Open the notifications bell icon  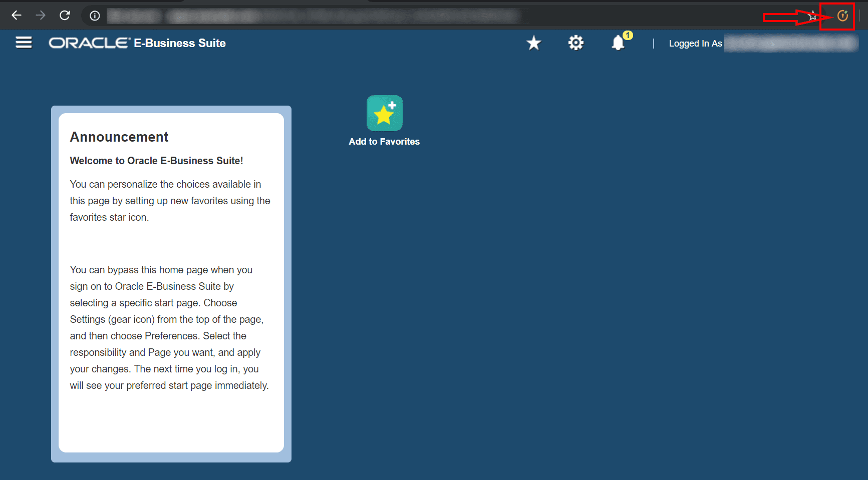[619, 43]
